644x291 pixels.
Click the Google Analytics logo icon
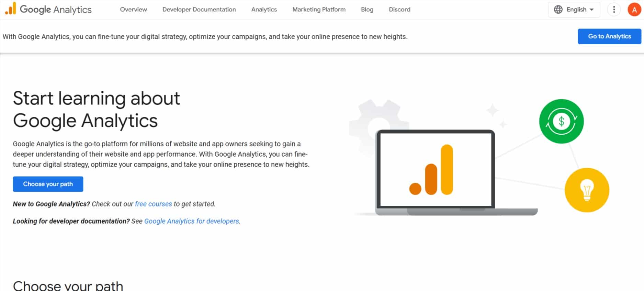coord(10,9)
